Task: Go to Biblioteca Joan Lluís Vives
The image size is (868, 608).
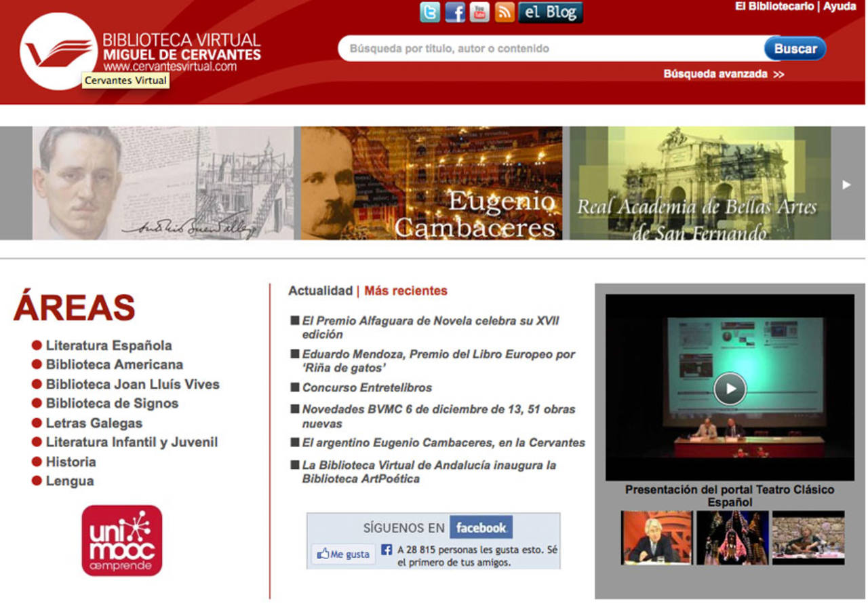Action: tap(132, 384)
